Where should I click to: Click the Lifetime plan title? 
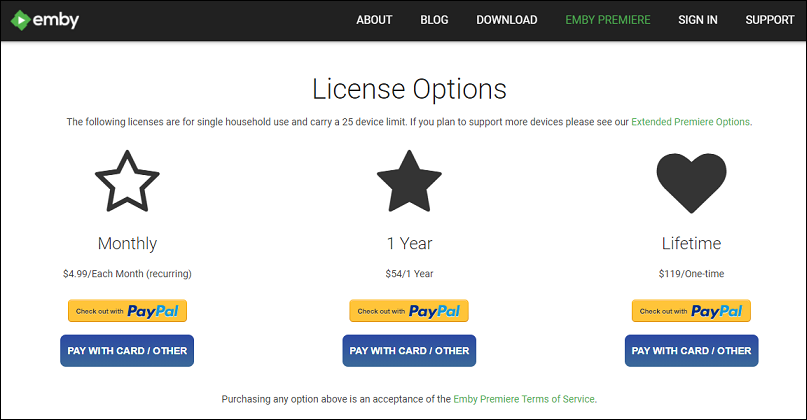click(x=691, y=243)
